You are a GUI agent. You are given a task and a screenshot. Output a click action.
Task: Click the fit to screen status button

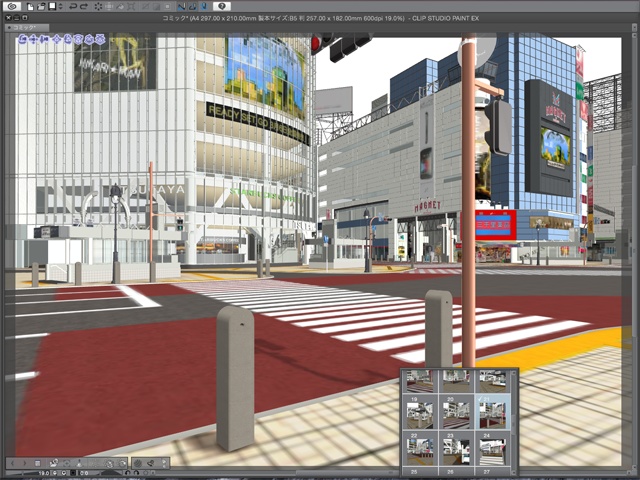pos(73,473)
